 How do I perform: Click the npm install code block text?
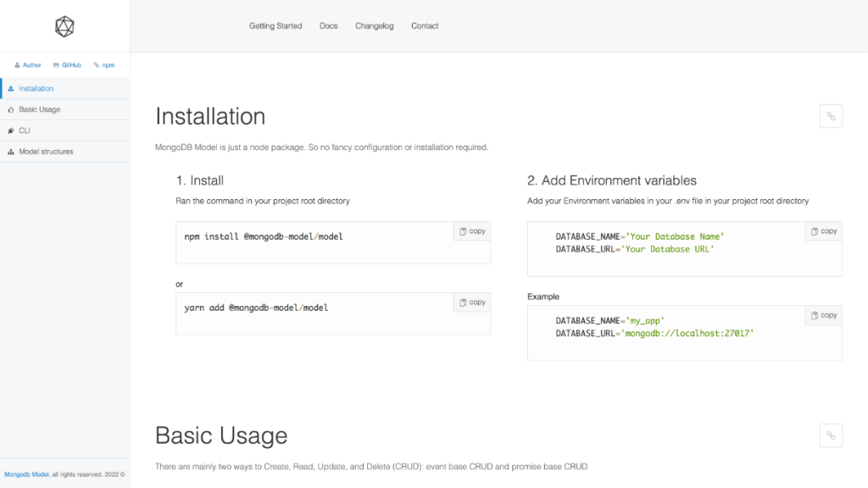[x=264, y=237]
